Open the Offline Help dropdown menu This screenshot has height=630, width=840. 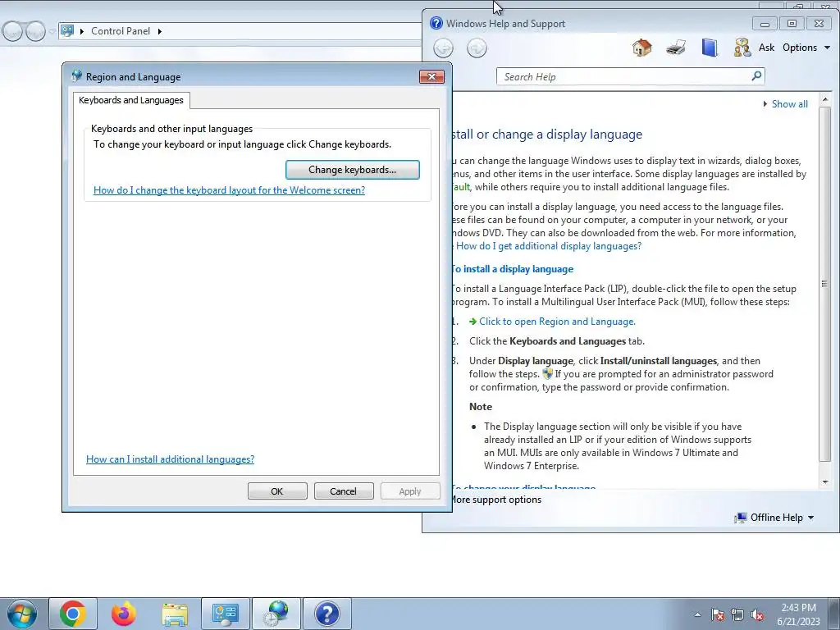point(782,518)
